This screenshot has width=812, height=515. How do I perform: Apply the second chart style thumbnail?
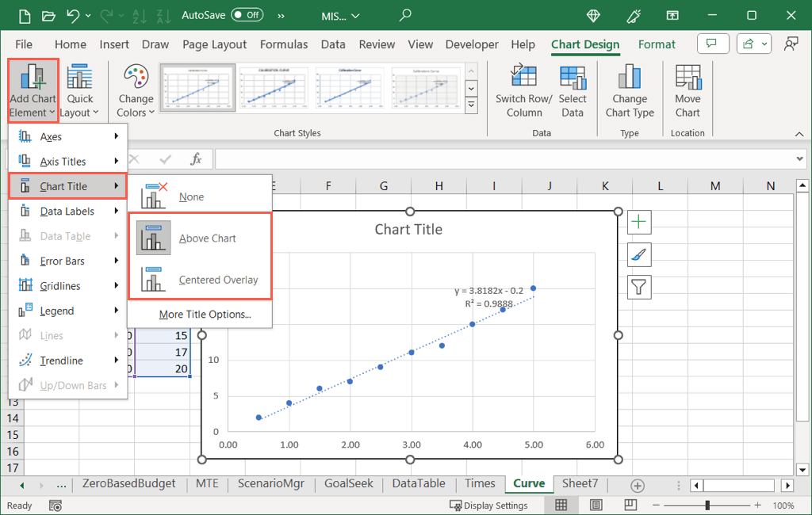click(275, 87)
